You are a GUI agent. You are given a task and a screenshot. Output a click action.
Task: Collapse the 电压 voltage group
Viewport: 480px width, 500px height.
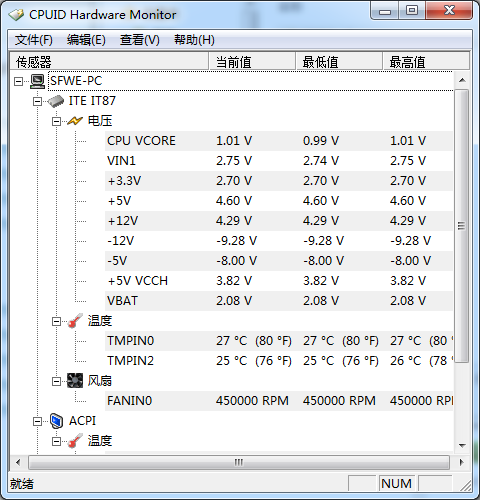point(56,121)
